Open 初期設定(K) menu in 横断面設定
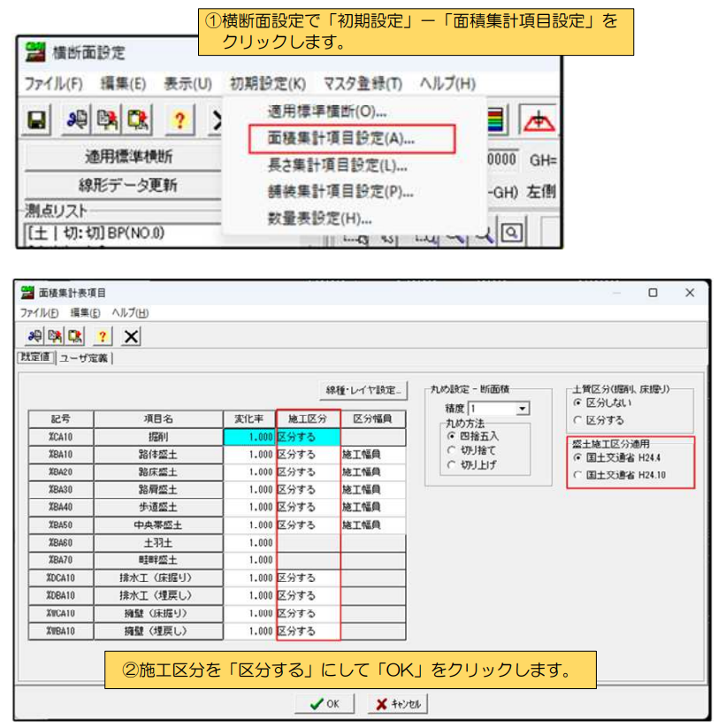 (268, 83)
